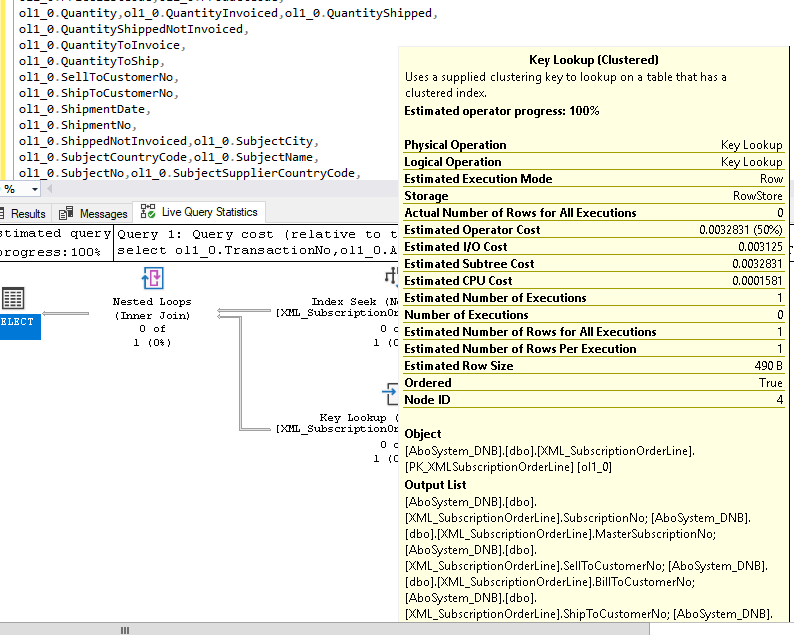Click the 'Node ID' row
Screen dimensions: 794x635
(593, 400)
